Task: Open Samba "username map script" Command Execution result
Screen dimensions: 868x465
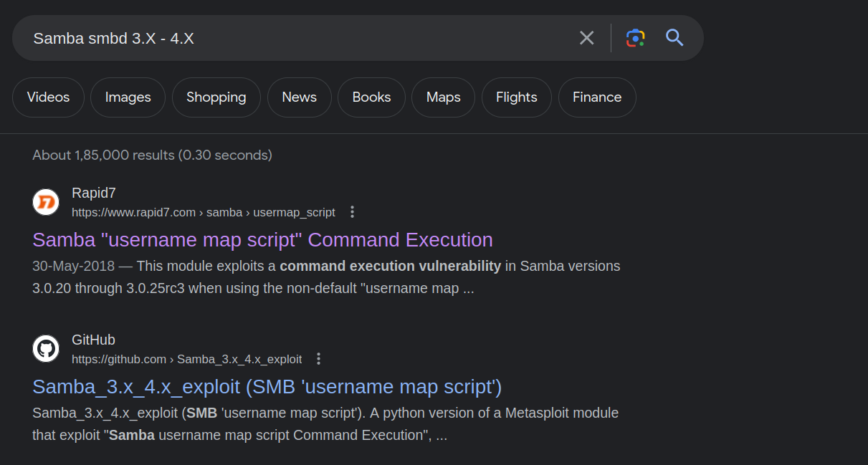Action: click(263, 239)
